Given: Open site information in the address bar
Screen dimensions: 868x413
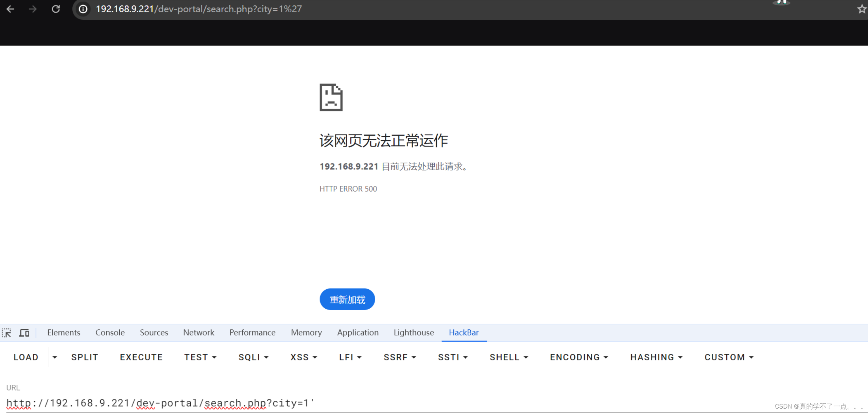Looking at the screenshot, I should pos(83,9).
